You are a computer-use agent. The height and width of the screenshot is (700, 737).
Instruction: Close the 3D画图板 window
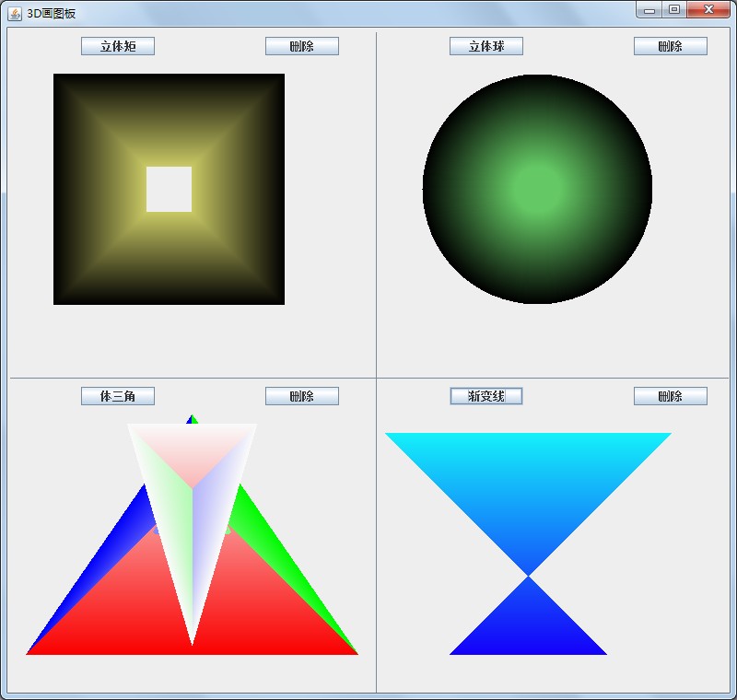coord(708,9)
